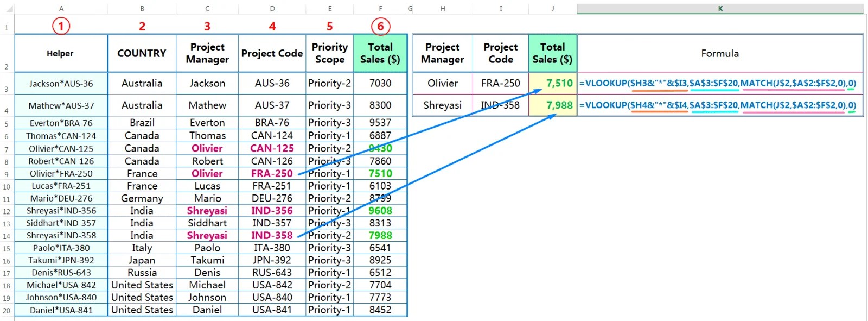Select lookup Project Code FRA-250 in column I

pos(501,84)
